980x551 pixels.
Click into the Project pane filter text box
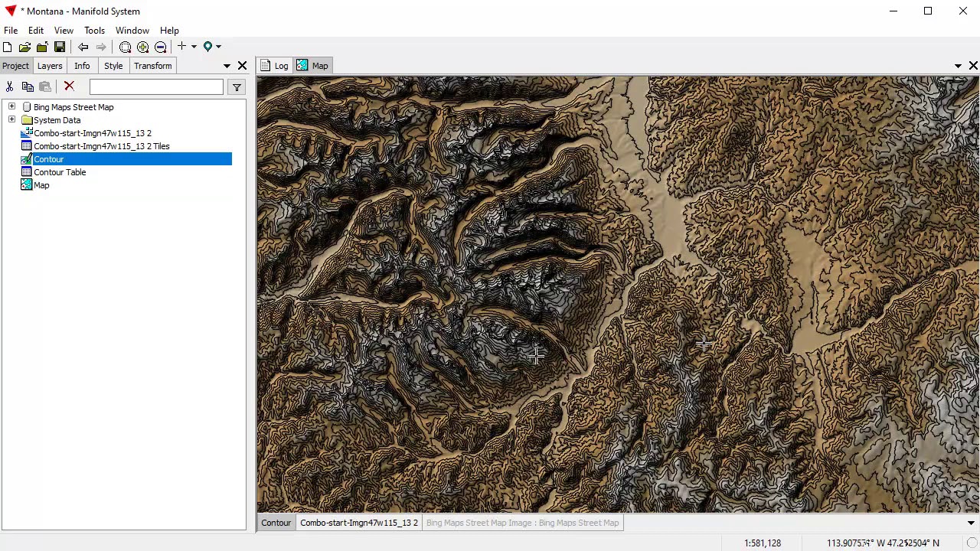click(156, 87)
